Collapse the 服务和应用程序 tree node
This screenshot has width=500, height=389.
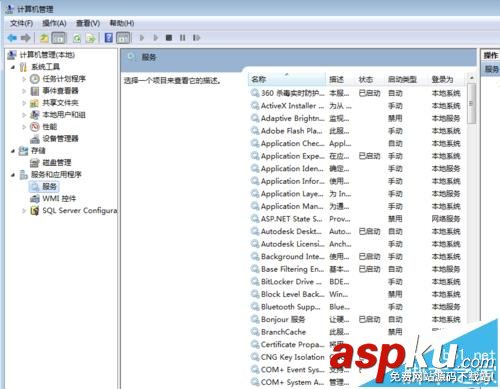click(13, 174)
